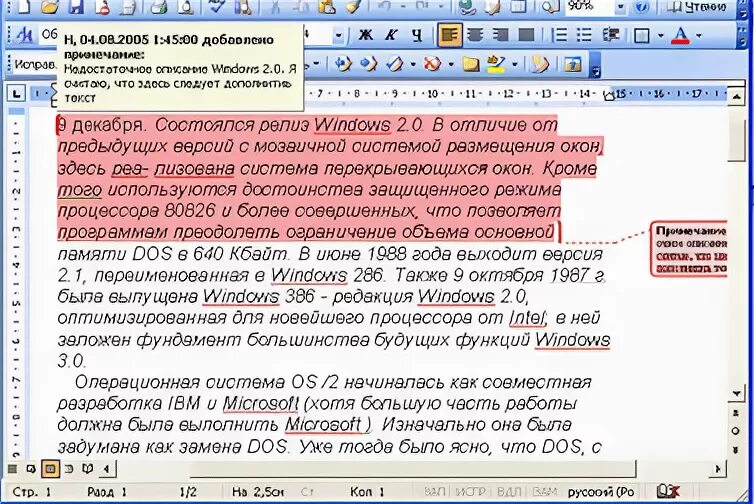Viewport: 754px width, 504px height.
Task: Align text to the left
Action: click(450, 35)
